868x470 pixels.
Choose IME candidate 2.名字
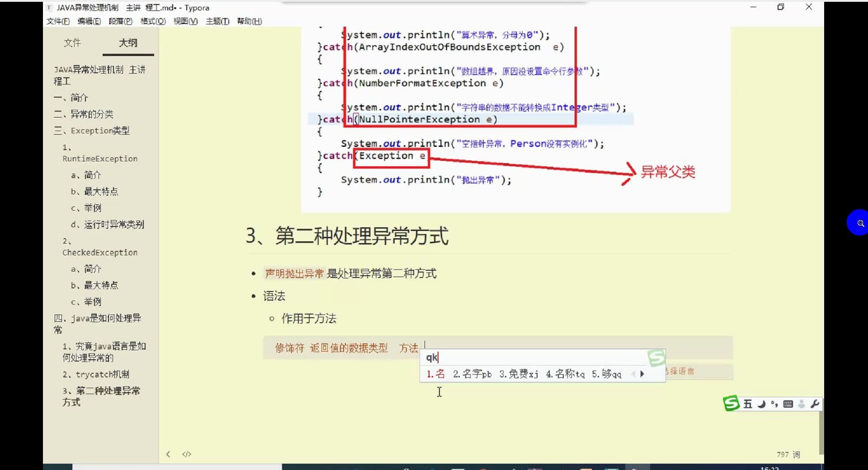pyautogui.click(x=472, y=374)
